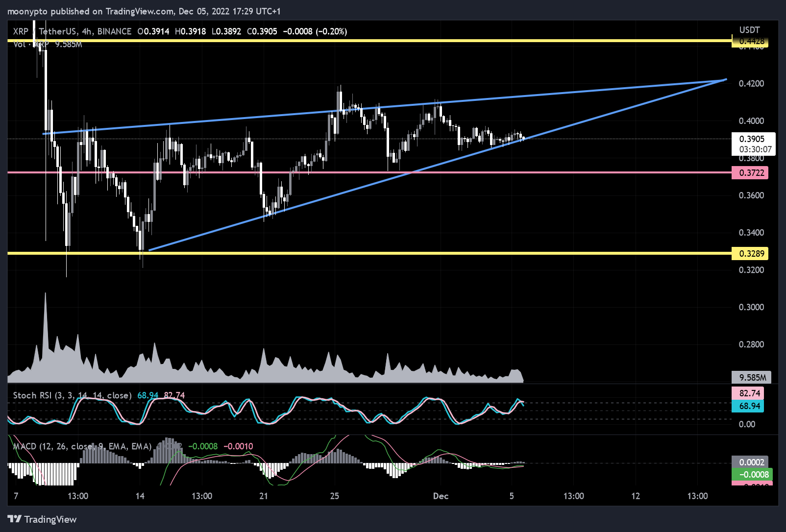Viewport: 786px width, 532px height.
Task: Click the current price label 0.3905
Action: [752, 139]
